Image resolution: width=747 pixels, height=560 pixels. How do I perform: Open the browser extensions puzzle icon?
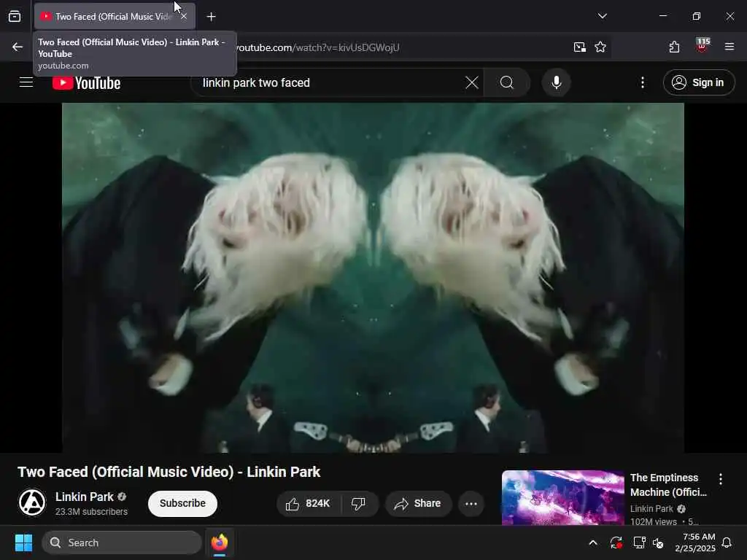click(674, 47)
